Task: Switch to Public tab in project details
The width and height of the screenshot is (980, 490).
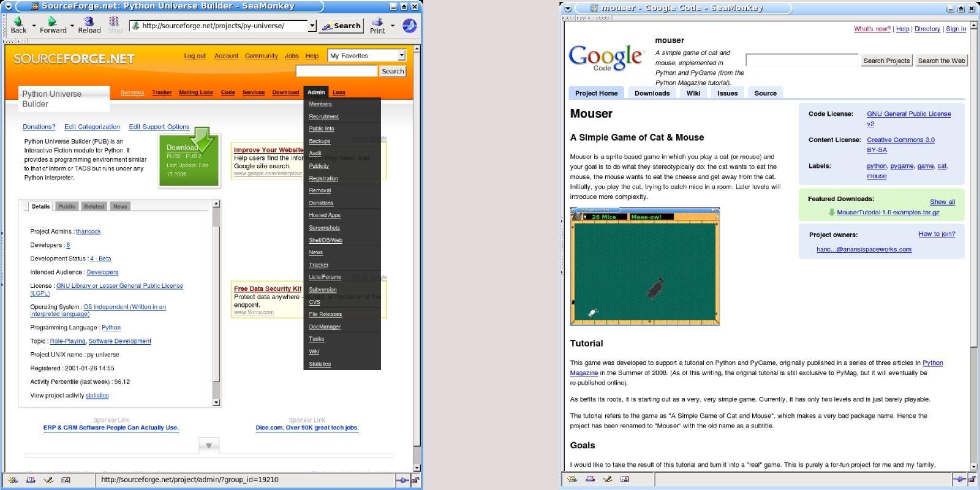Action: (67, 206)
